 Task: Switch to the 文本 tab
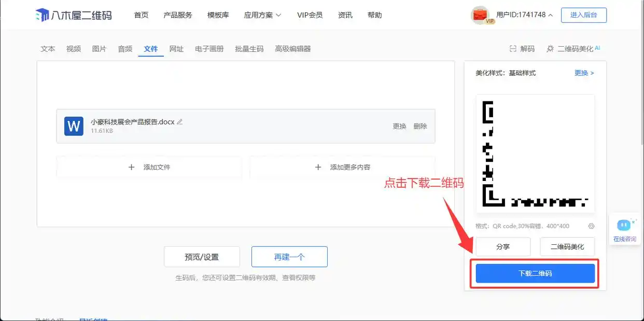(48, 49)
